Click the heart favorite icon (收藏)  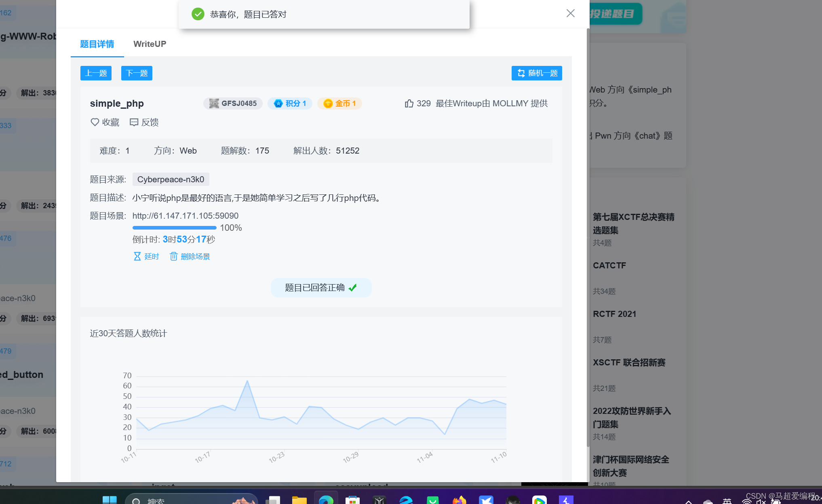click(95, 122)
